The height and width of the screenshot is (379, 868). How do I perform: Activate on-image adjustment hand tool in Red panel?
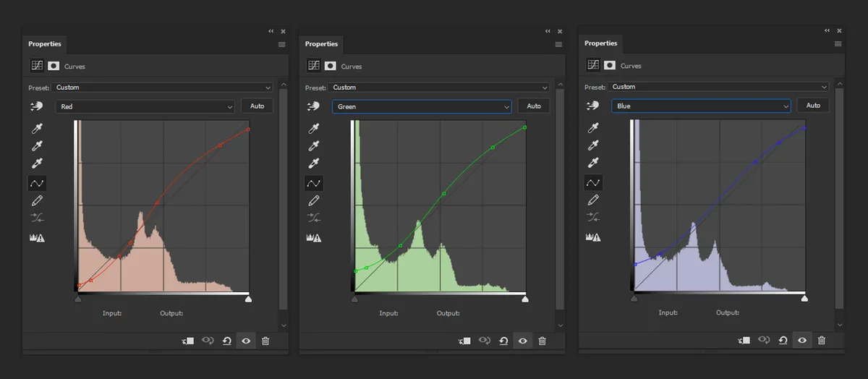coord(36,106)
